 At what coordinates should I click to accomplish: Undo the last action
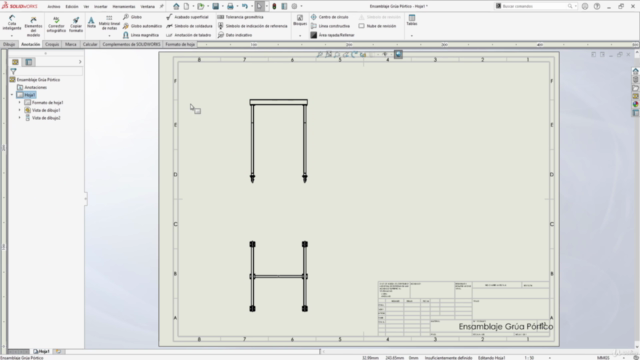(x=244, y=6)
